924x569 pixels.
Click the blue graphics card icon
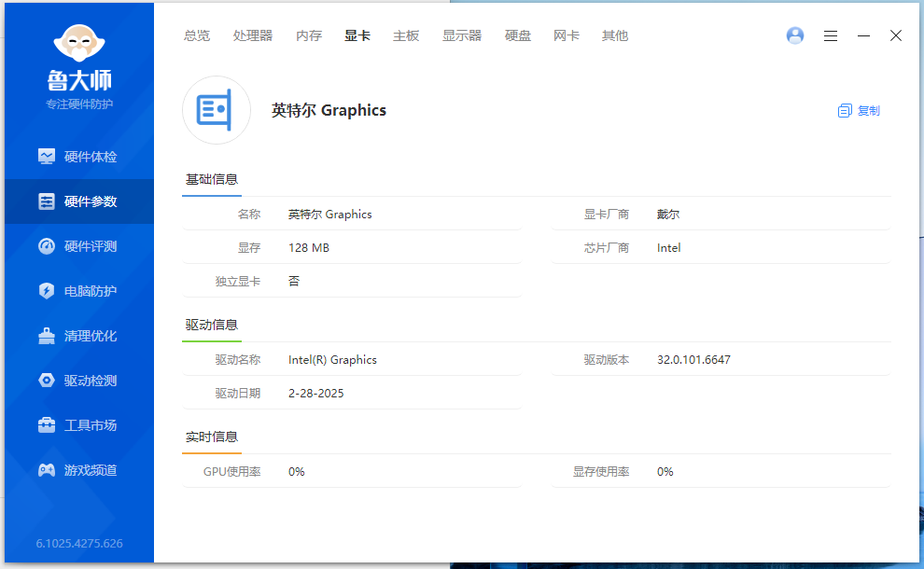(x=216, y=110)
